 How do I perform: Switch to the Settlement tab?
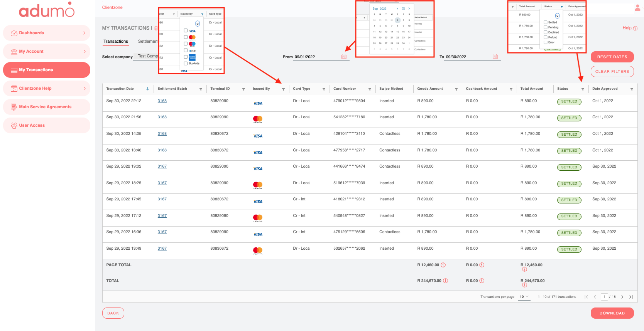coord(148,42)
